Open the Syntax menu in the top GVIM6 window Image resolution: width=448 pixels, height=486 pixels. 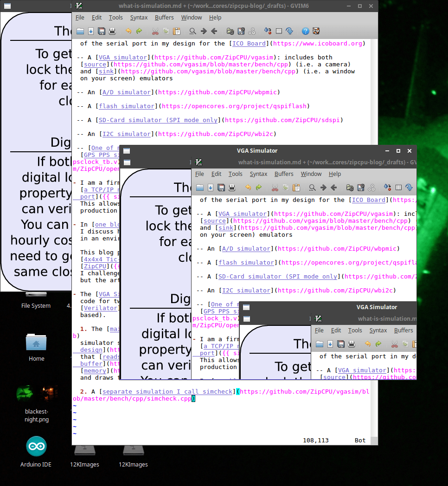(x=139, y=18)
